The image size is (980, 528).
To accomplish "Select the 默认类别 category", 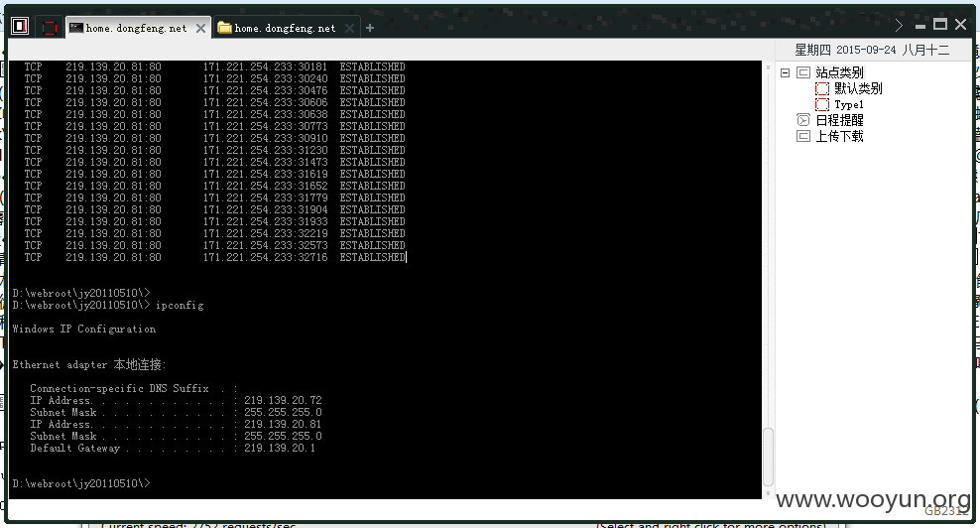I will coord(858,89).
